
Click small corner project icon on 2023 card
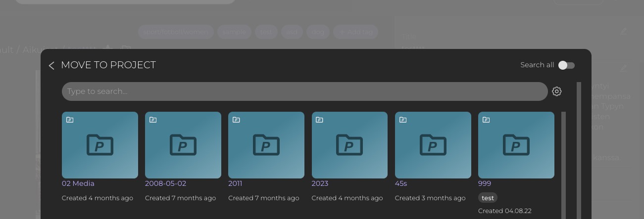pyautogui.click(x=319, y=120)
